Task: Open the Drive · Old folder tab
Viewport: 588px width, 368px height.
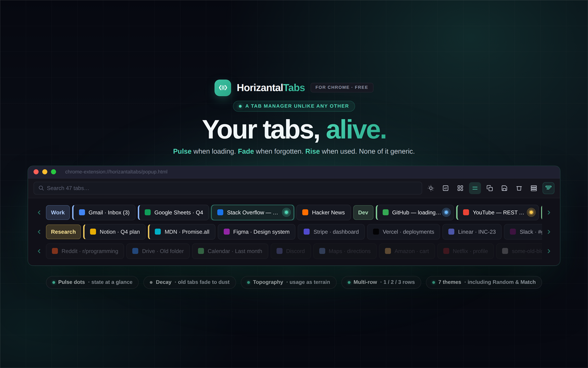Action: coord(158,251)
